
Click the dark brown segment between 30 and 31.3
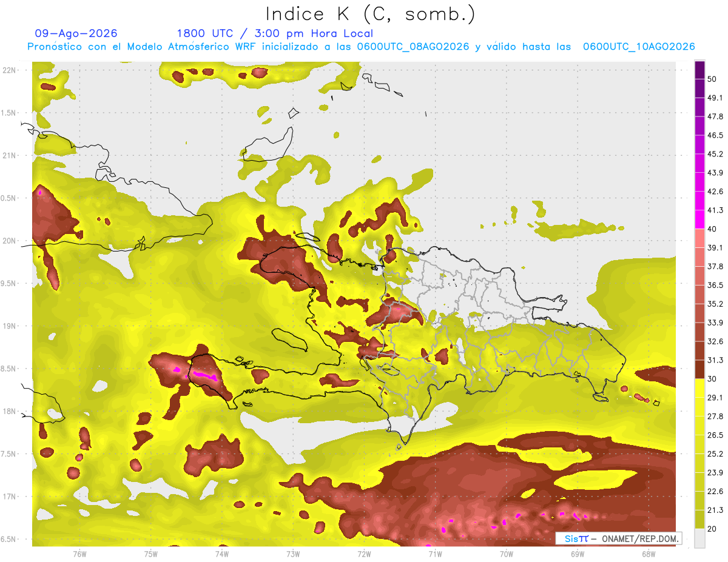(700, 370)
